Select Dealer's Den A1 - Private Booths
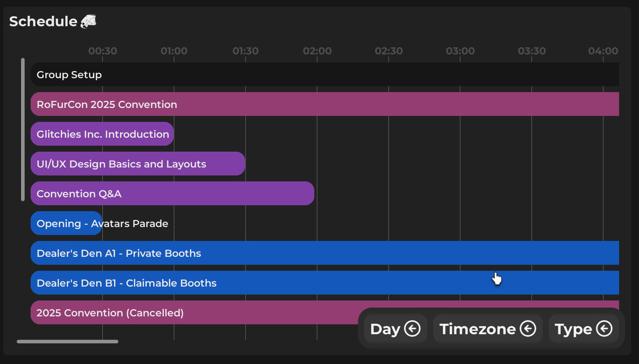This screenshot has height=364, width=639. coord(324,253)
